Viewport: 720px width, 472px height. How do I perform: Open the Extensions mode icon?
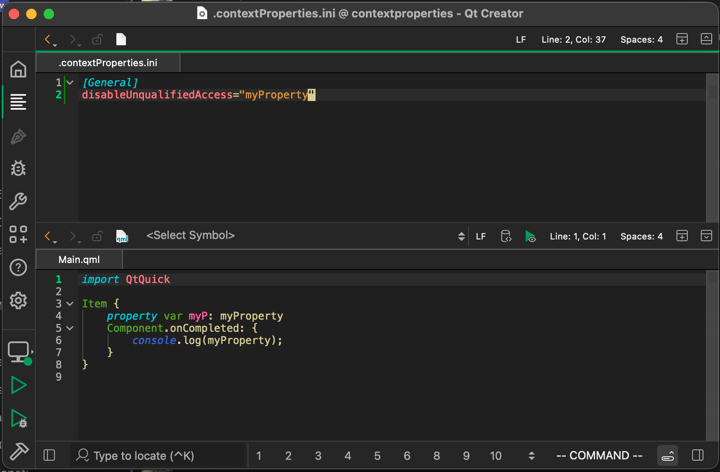coord(18,234)
